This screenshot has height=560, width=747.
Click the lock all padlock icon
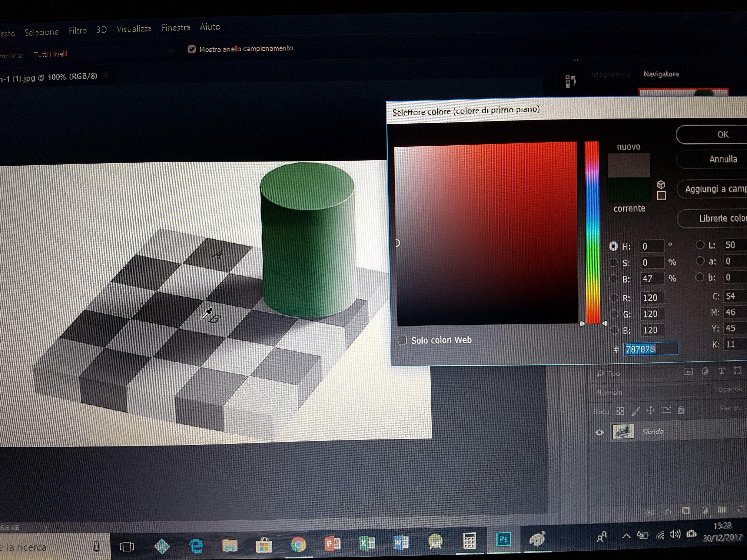681,410
